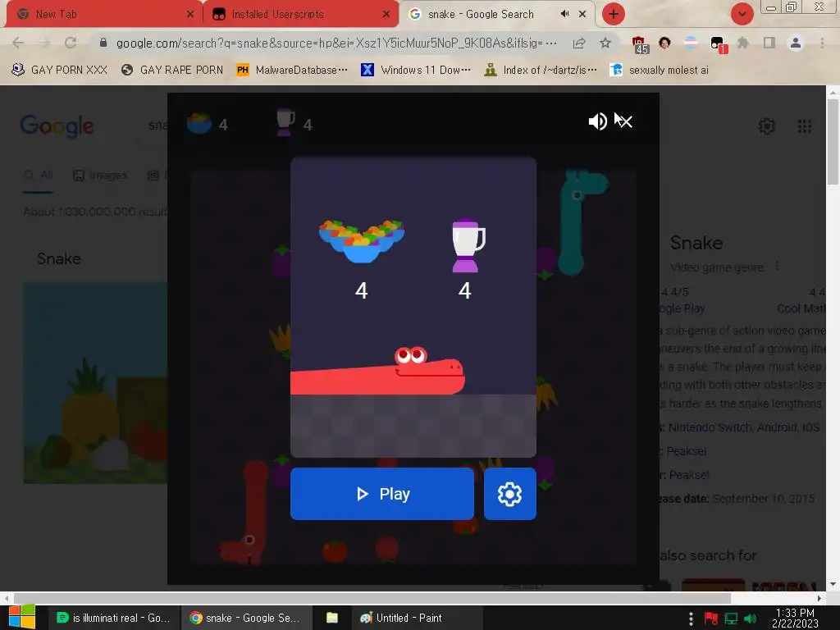
Task: Close the New Tab browser tab
Action: pyautogui.click(x=190, y=15)
